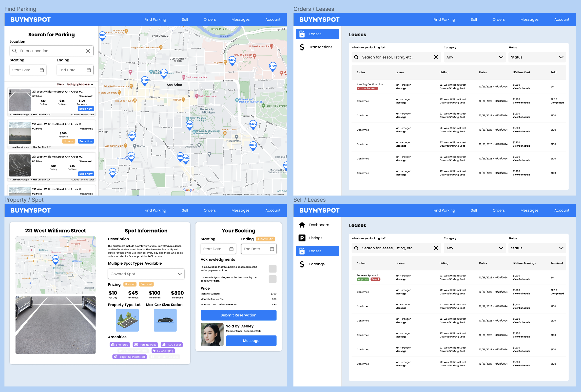Open Category Any dropdown in Sell Leases
The image size is (581, 392).
coord(475,248)
